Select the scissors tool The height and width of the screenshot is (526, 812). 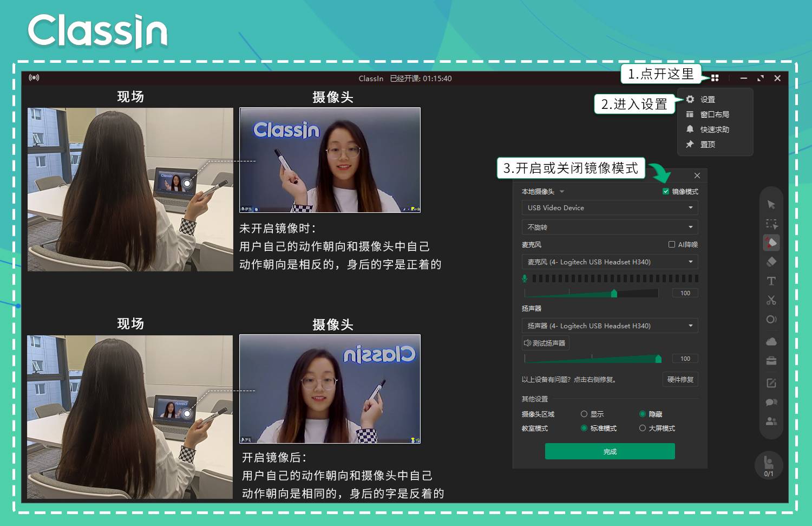(771, 300)
